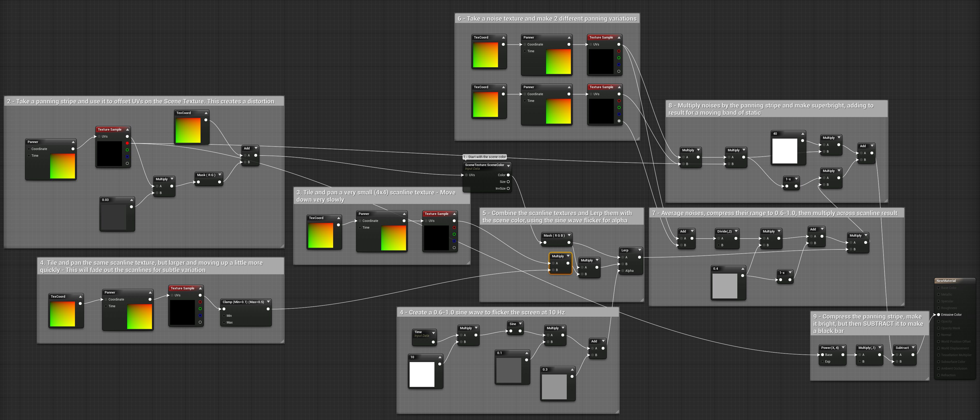Screen dimensions: 980x420
Task: Select the Emissive Color pin on NewMaterial
Action: coord(939,315)
